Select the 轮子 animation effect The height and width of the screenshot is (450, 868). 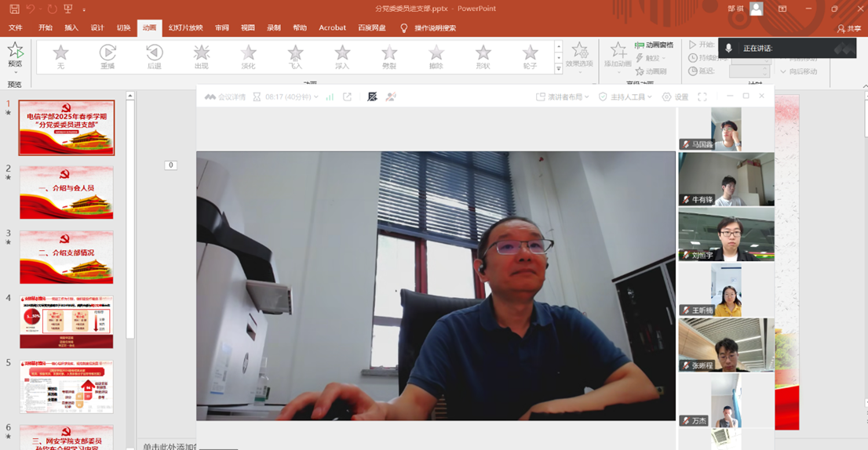coord(531,57)
